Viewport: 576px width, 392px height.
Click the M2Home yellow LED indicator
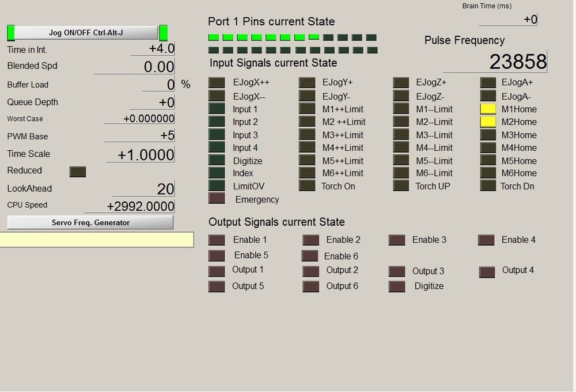tap(488, 121)
